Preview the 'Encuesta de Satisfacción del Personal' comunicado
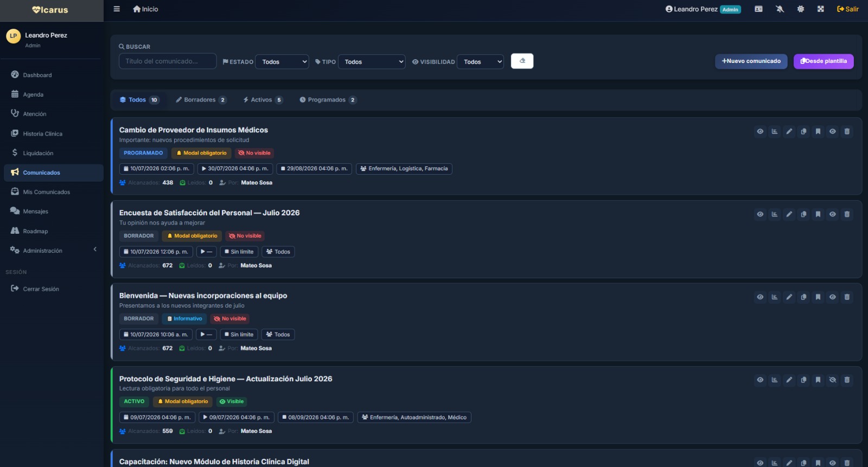868x467 pixels. pos(760,214)
